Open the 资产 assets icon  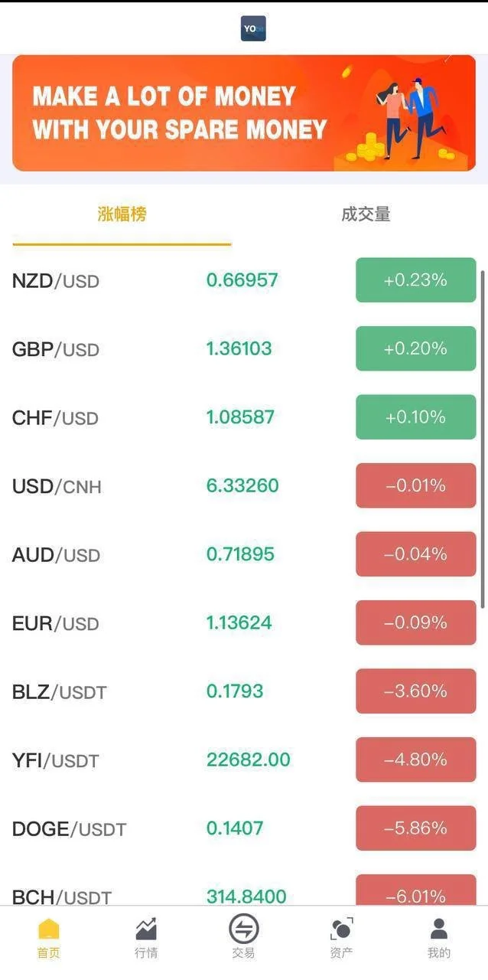341,929
